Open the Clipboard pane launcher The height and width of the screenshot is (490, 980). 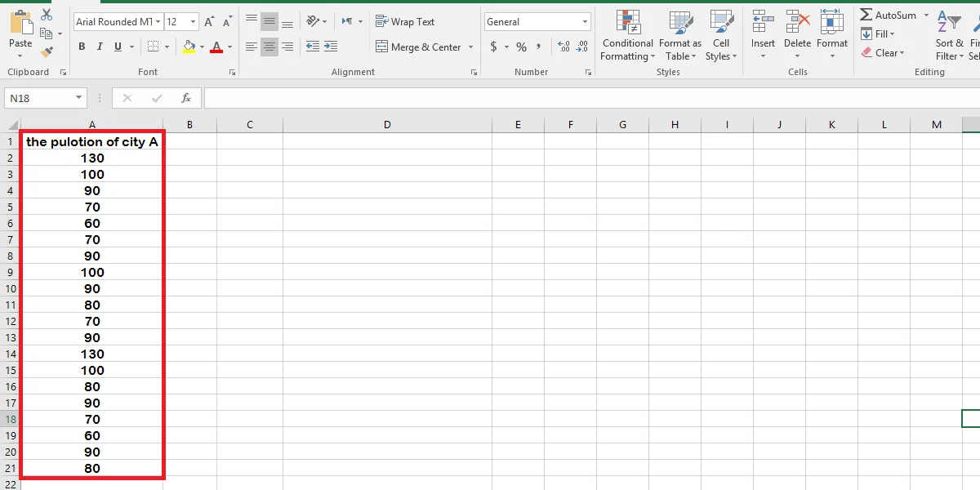62,73
